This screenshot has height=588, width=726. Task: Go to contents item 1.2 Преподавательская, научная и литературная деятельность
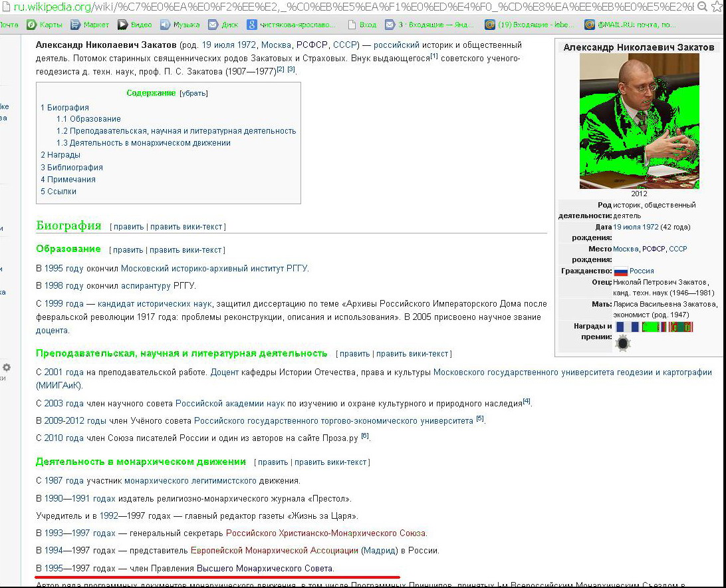176,131
